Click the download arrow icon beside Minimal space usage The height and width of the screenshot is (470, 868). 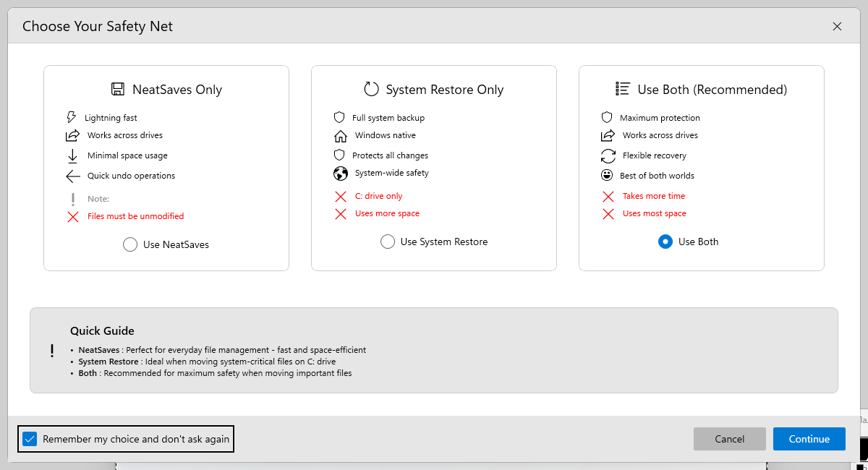pyautogui.click(x=72, y=155)
